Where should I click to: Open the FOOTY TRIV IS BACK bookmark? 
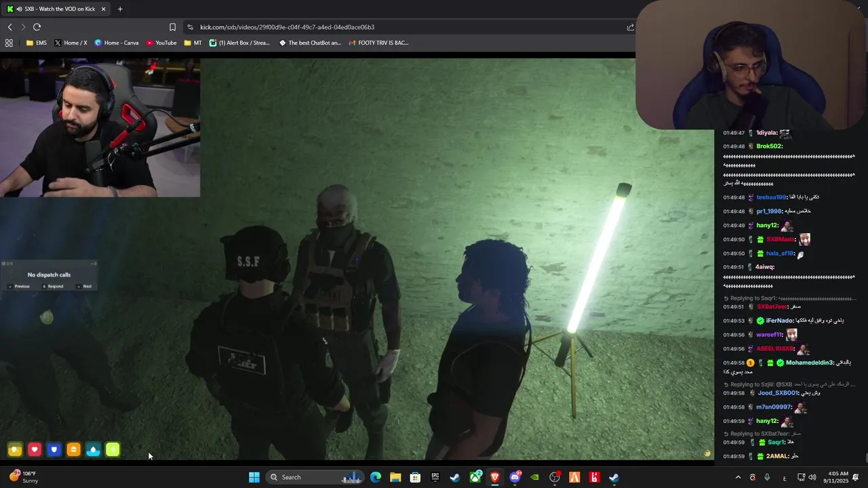click(x=378, y=43)
